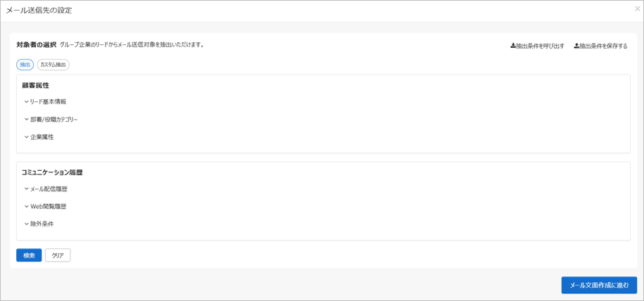
Task: Click the クリア button
Action: point(58,255)
